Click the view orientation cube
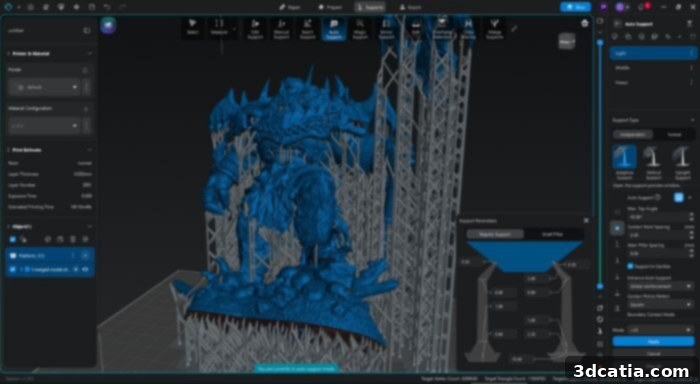The height and width of the screenshot is (384, 700). [567, 42]
